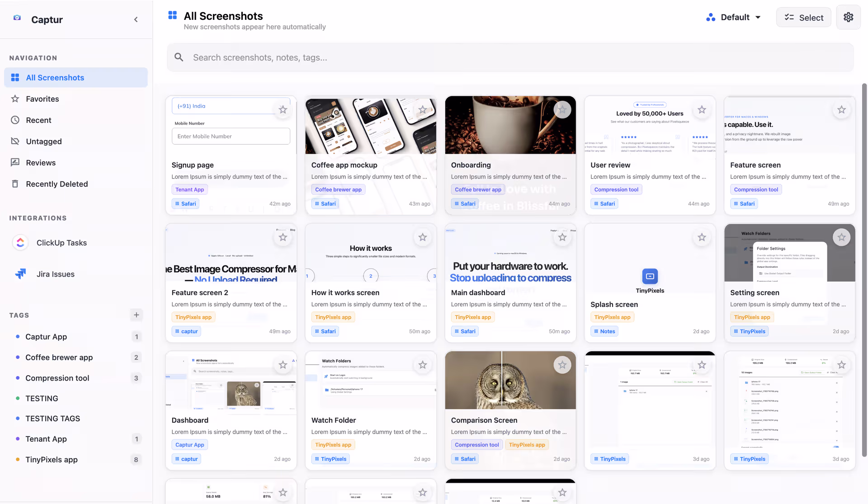868x504 pixels.
Task: Click the All Screenshots grid icon in header
Action: (172, 15)
